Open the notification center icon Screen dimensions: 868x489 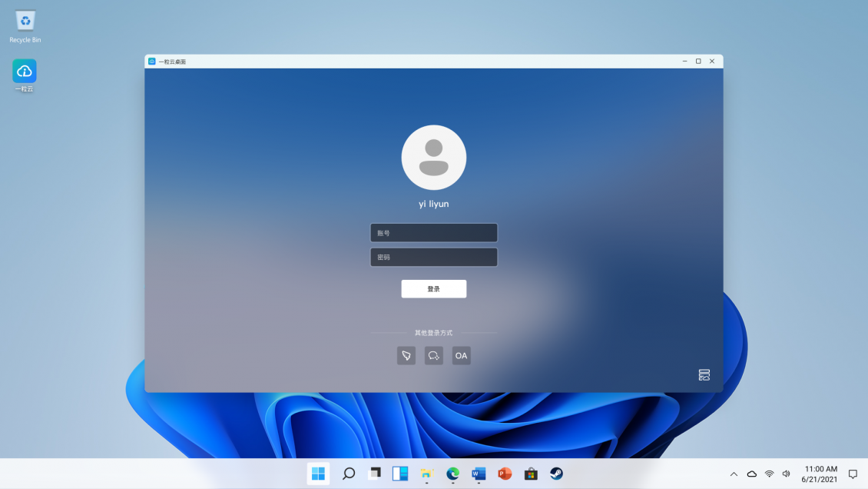pos(853,474)
